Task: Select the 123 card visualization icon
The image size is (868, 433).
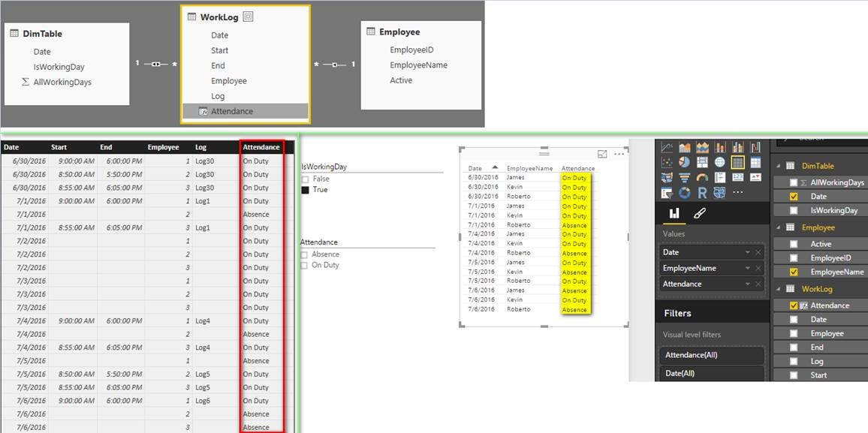Action: point(738,178)
